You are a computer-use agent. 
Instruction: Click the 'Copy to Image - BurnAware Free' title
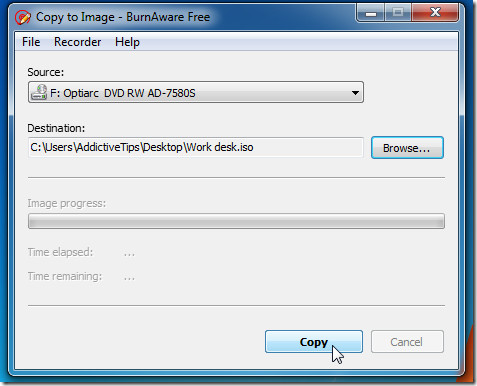click(x=123, y=17)
